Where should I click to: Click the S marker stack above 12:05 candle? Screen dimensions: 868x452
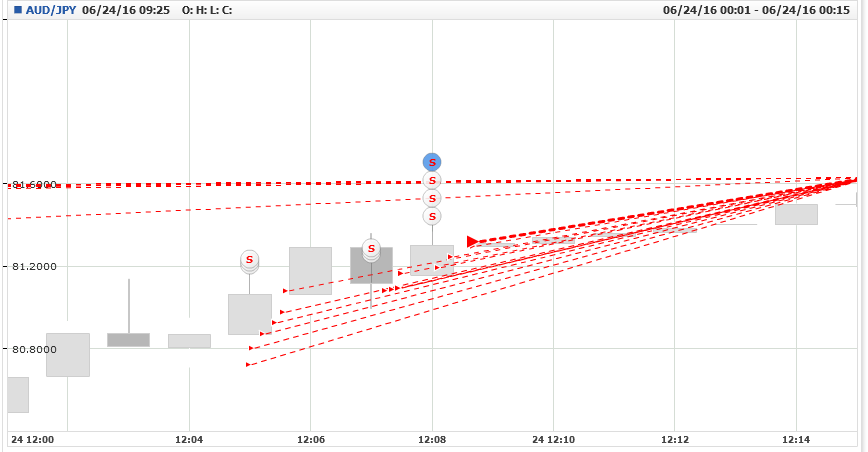tap(250, 261)
